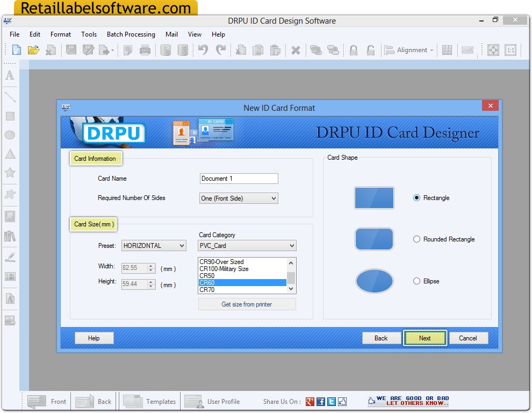
Task: Toggle the grid view toolbar icon
Action: click(447, 50)
